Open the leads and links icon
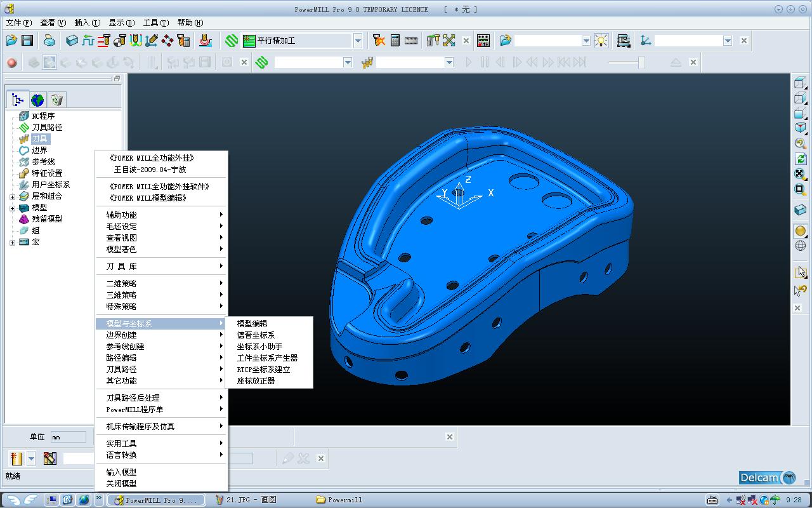The width and height of the screenshot is (812, 508). point(136,41)
